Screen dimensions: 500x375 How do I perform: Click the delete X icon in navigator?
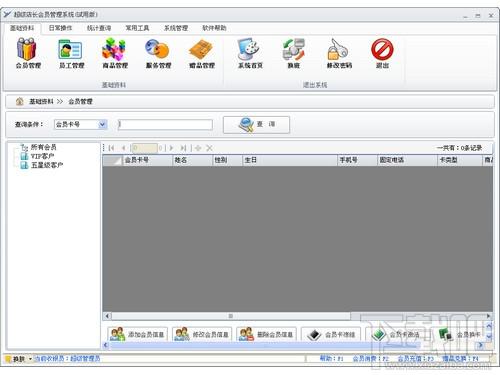click(209, 148)
